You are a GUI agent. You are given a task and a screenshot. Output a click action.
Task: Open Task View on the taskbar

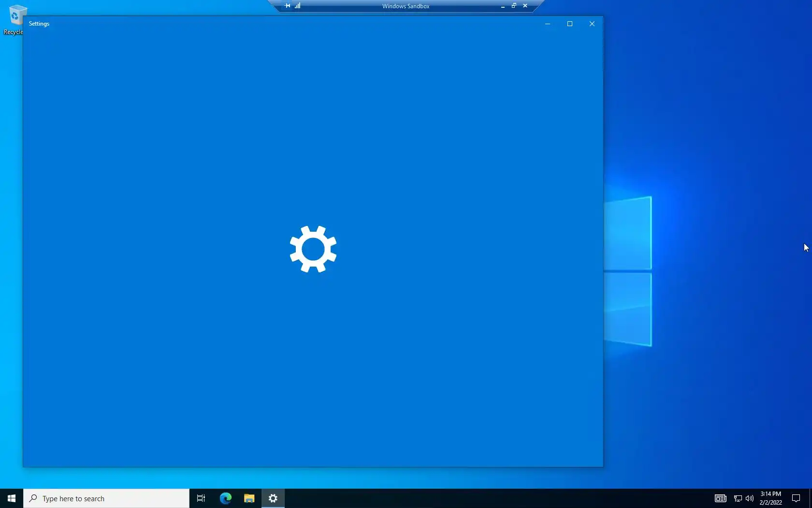point(201,498)
